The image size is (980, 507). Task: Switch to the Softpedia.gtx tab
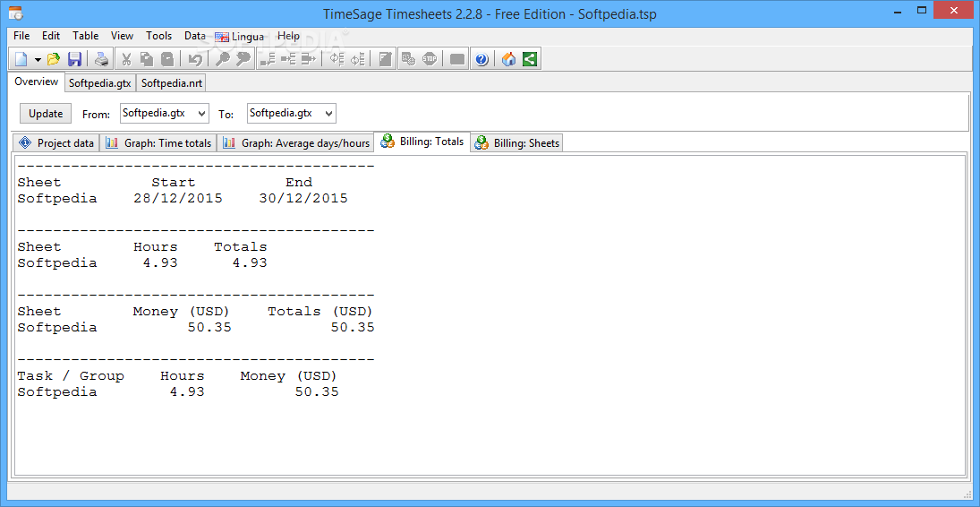tap(100, 83)
